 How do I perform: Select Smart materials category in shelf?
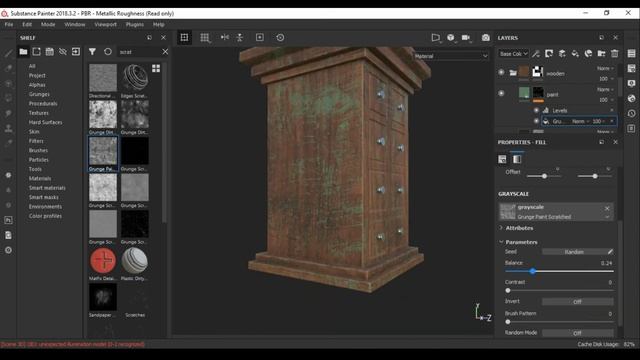click(x=47, y=188)
